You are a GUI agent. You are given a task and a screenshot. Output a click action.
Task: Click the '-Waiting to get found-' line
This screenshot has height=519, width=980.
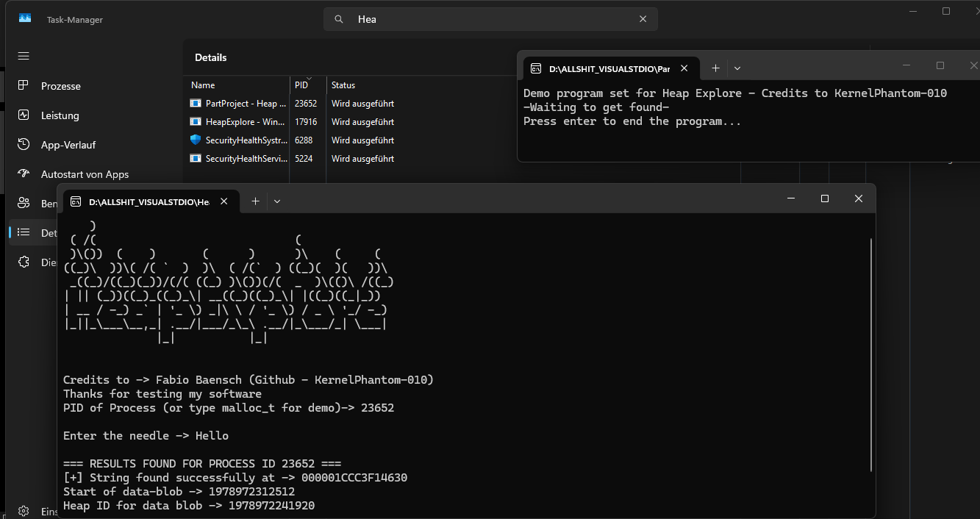pyautogui.click(x=596, y=107)
